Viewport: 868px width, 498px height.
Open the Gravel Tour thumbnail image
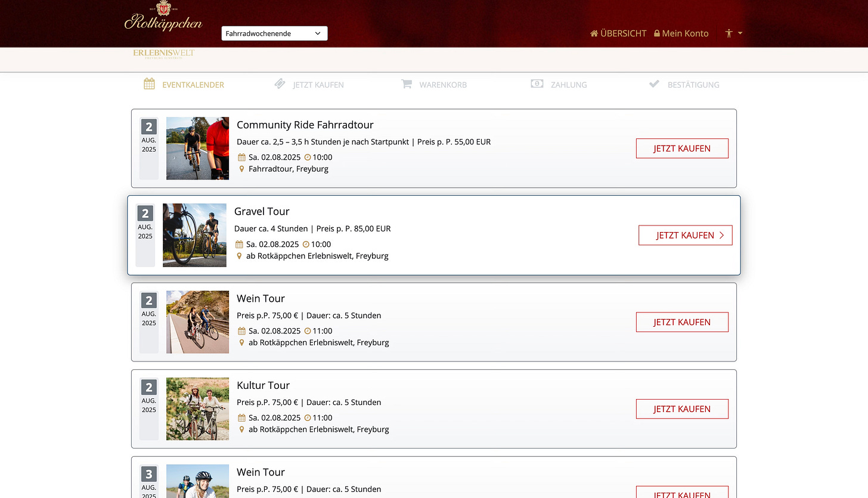pyautogui.click(x=194, y=235)
